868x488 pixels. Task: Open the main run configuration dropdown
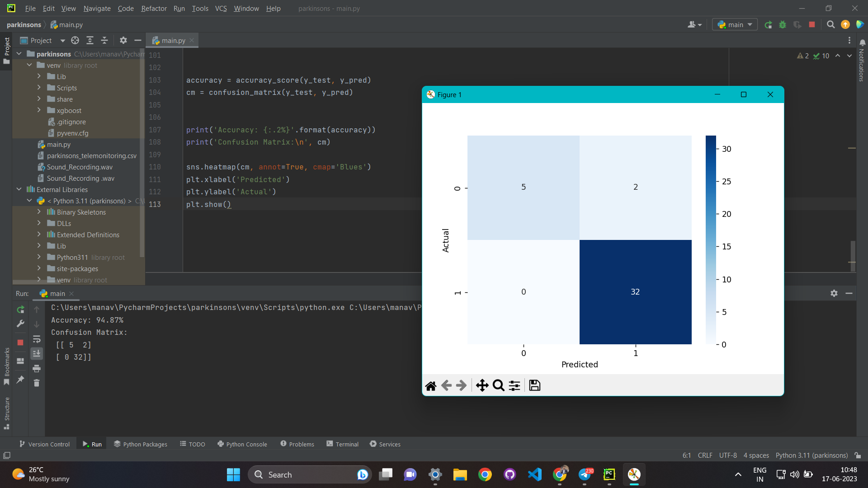click(735, 25)
